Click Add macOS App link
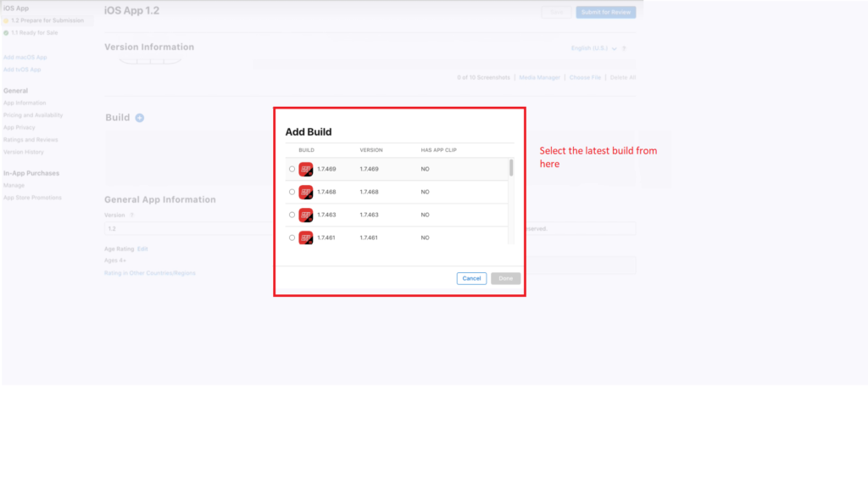The image size is (868, 481). 25,57
